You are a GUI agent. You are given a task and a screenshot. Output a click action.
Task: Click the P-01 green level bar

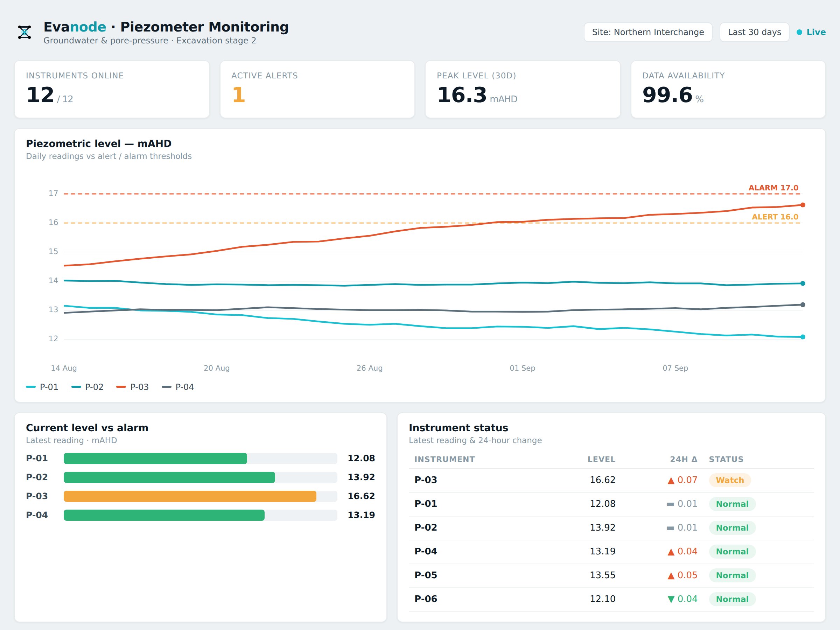(155, 458)
